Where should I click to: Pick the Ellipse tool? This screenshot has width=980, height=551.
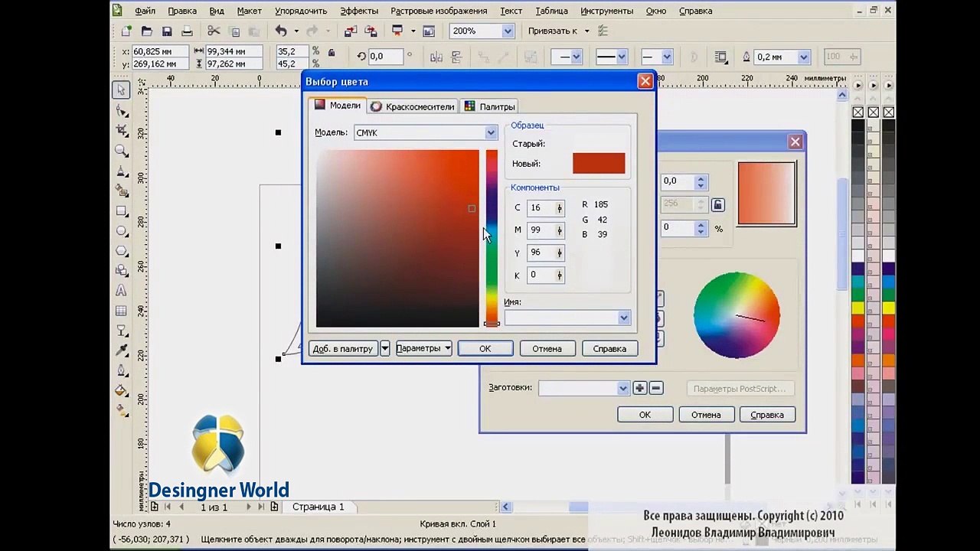pyautogui.click(x=121, y=231)
